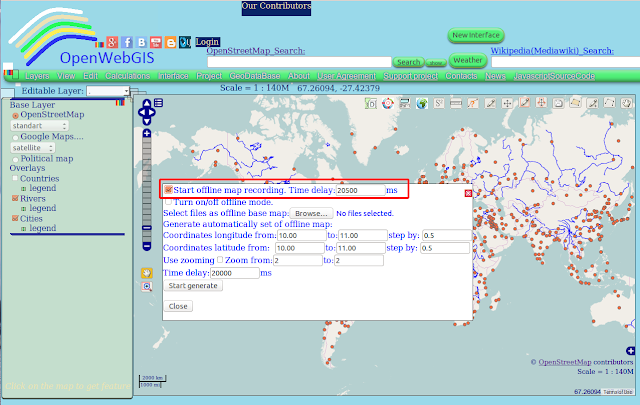Select the Google Maps base layer radio

(x=16, y=138)
